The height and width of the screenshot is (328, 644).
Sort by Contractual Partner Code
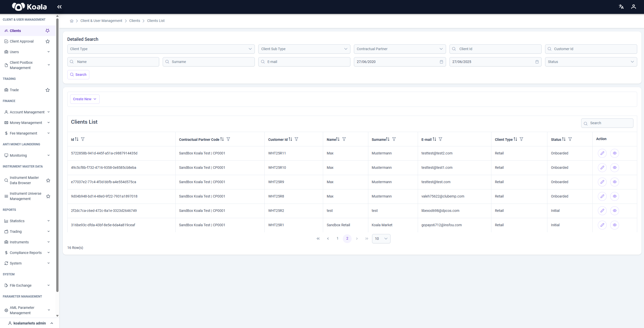coord(222,139)
